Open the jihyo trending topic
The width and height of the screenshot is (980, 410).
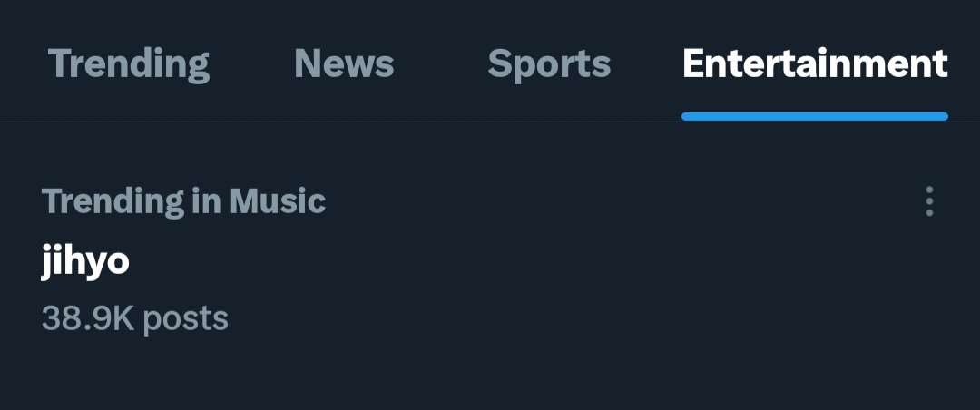[85, 261]
